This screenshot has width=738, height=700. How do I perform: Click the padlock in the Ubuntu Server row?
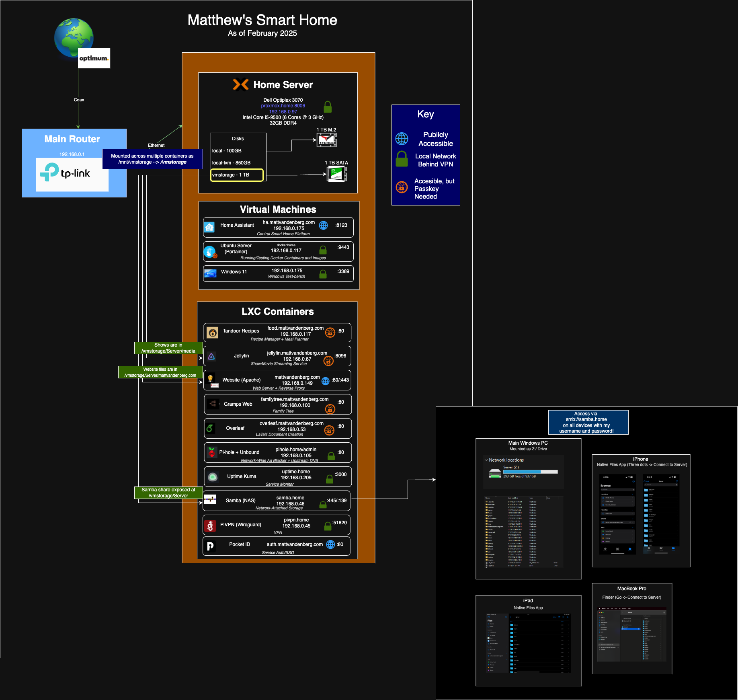[x=323, y=250]
